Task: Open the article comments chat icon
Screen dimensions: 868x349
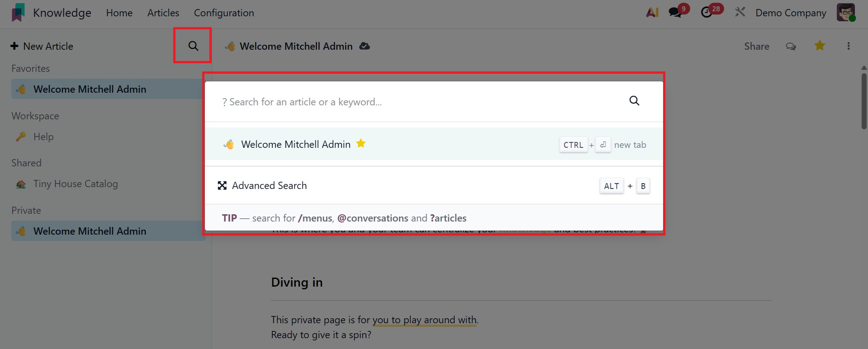Action: click(x=791, y=46)
